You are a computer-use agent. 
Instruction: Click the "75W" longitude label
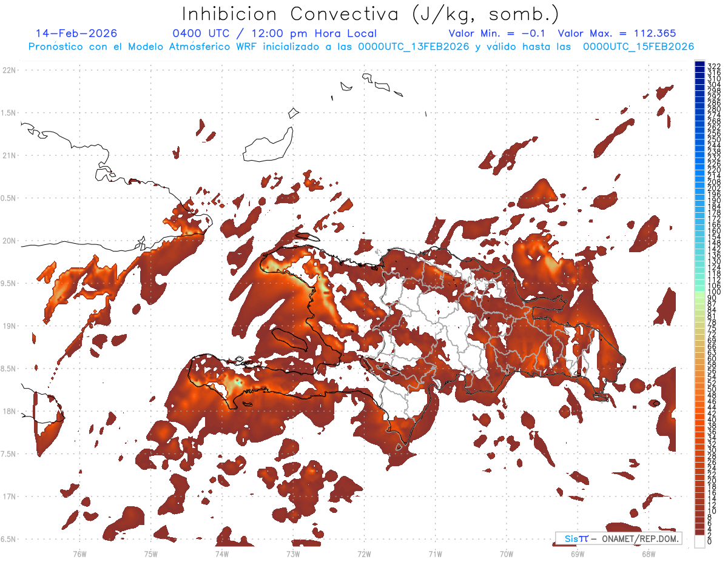151,554
